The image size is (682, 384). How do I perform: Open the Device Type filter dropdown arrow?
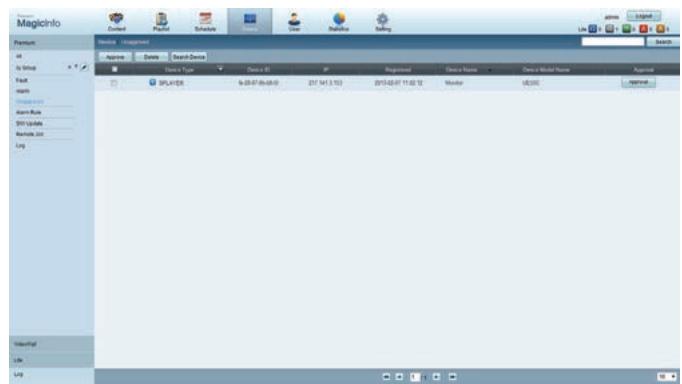click(x=221, y=69)
